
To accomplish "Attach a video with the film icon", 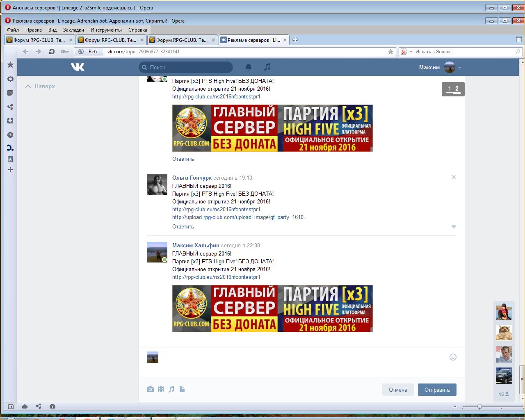I will [x=161, y=389].
